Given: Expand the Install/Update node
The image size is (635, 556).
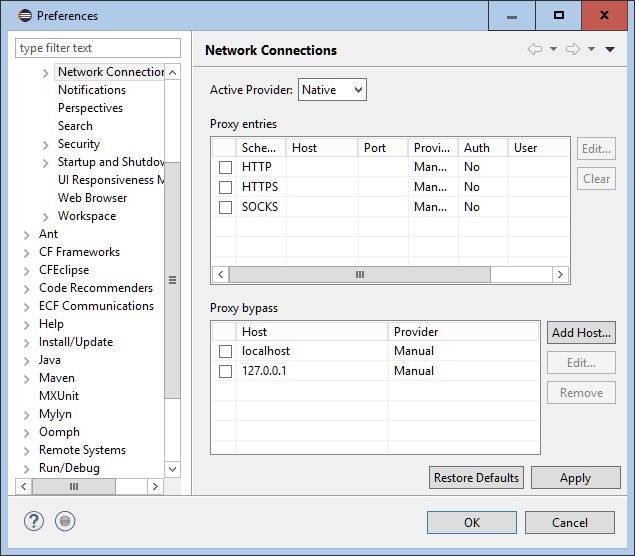Looking at the screenshot, I should tap(27, 343).
